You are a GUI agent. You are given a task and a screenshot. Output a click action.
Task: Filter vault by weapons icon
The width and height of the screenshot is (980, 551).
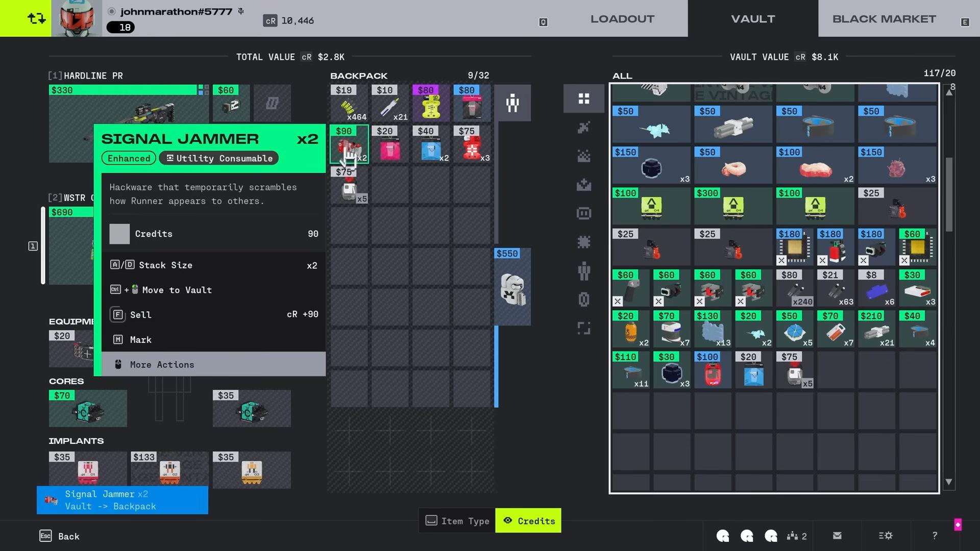(584, 127)
